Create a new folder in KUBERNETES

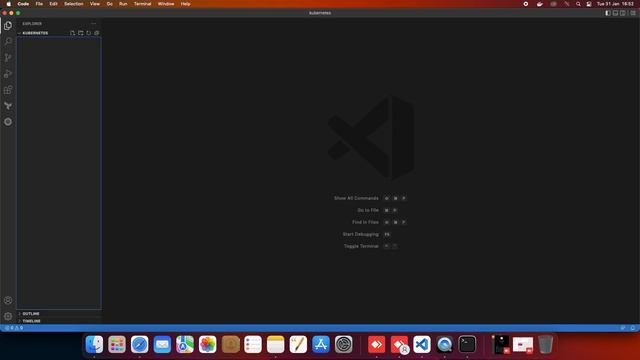coord(81,33)
